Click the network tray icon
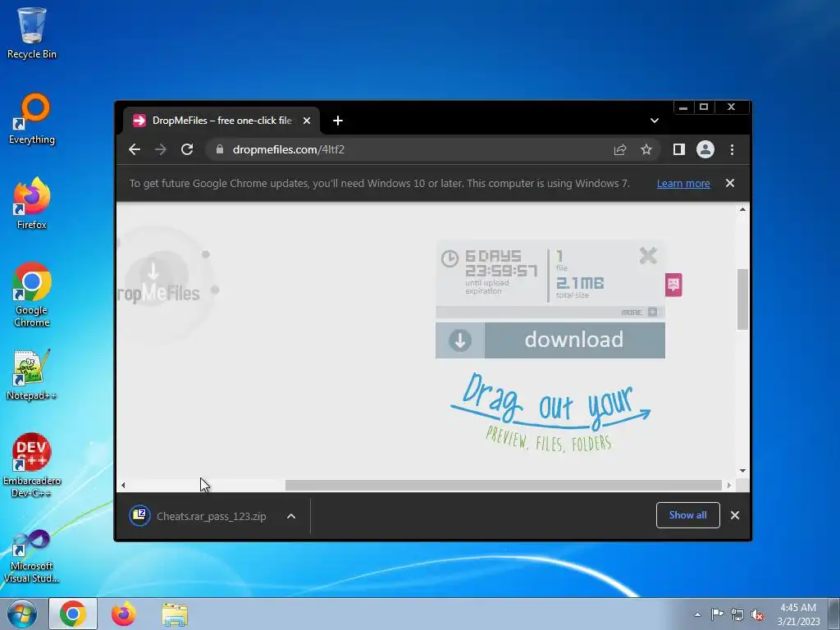Screen dimensions: 840x630 point(737,615)
